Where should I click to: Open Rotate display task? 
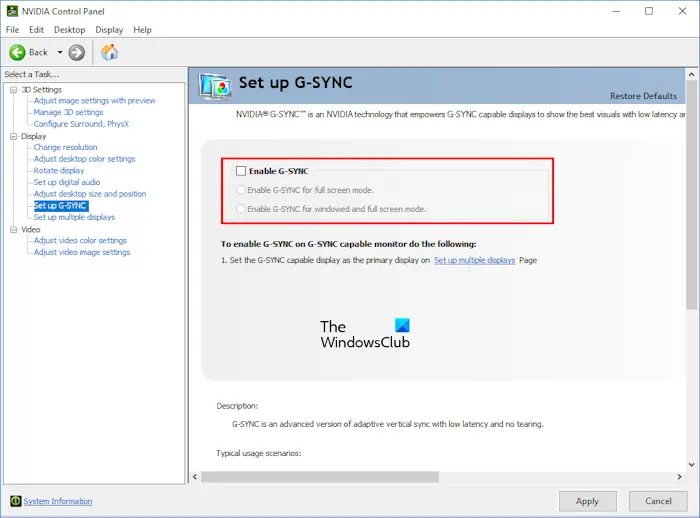click(x=59, y=171)
